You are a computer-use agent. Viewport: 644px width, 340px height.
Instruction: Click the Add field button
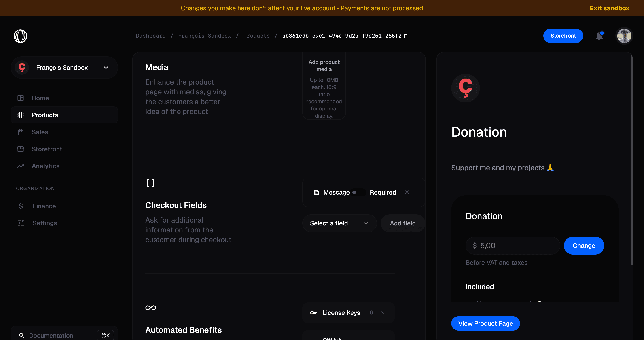[402, 223]
